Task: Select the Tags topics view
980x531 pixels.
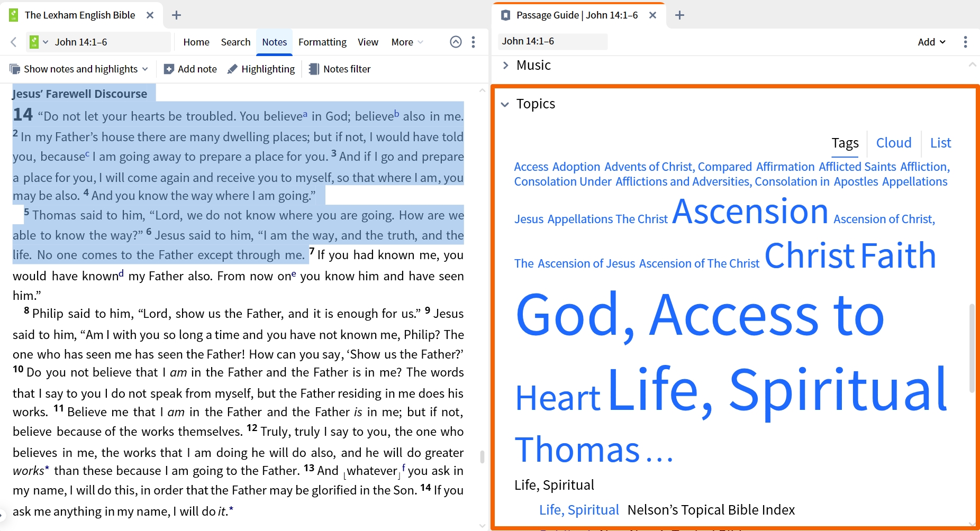Action: [845, 143]
